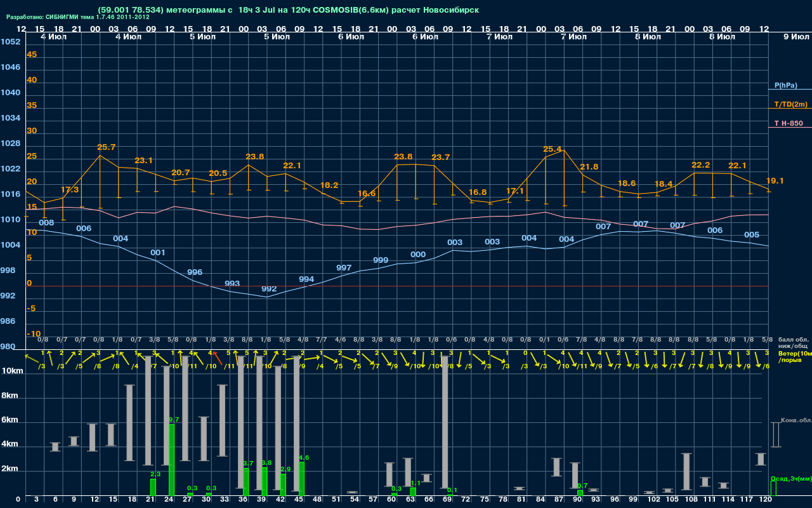This screenshot has width=812, height=508.
Task: Click -10 on the temperature axis
Action: click(x=34, y=334)
